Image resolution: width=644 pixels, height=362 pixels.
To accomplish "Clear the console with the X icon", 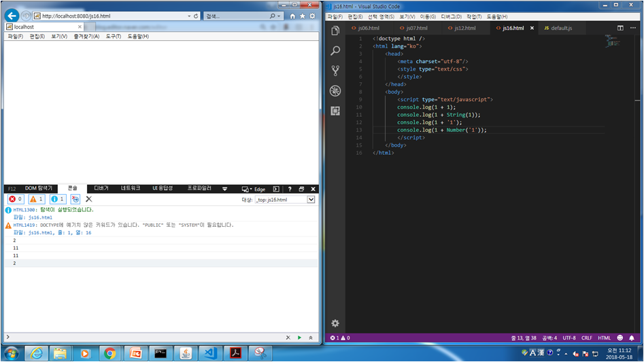I will point(88,199).
